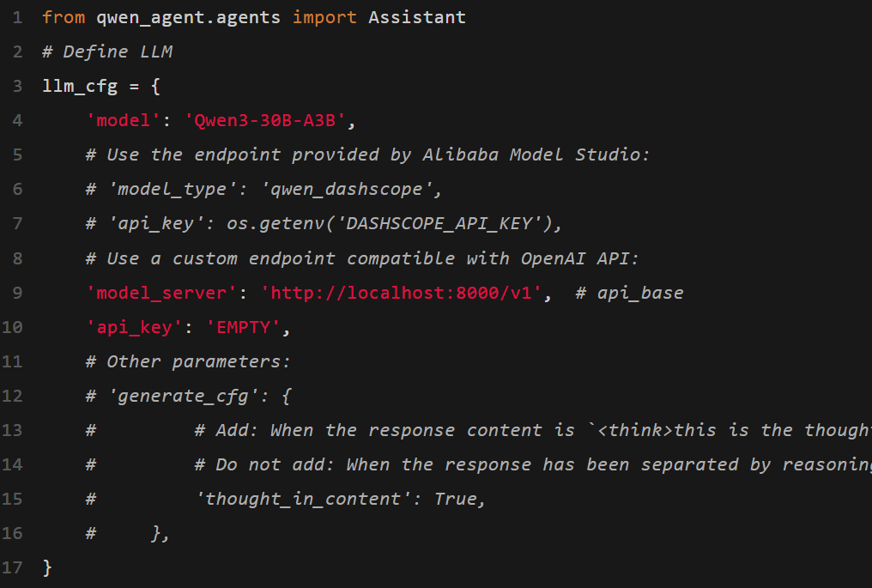Click line number 1 in the gutter

click(17, 17)
